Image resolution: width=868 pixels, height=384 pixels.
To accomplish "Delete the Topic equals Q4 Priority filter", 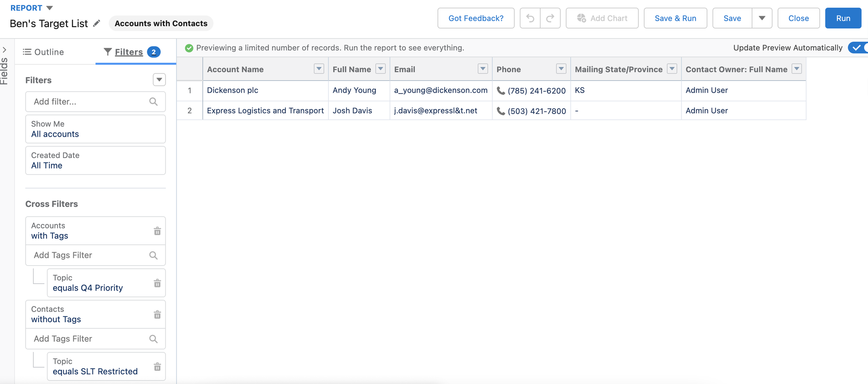I will 157,283.
